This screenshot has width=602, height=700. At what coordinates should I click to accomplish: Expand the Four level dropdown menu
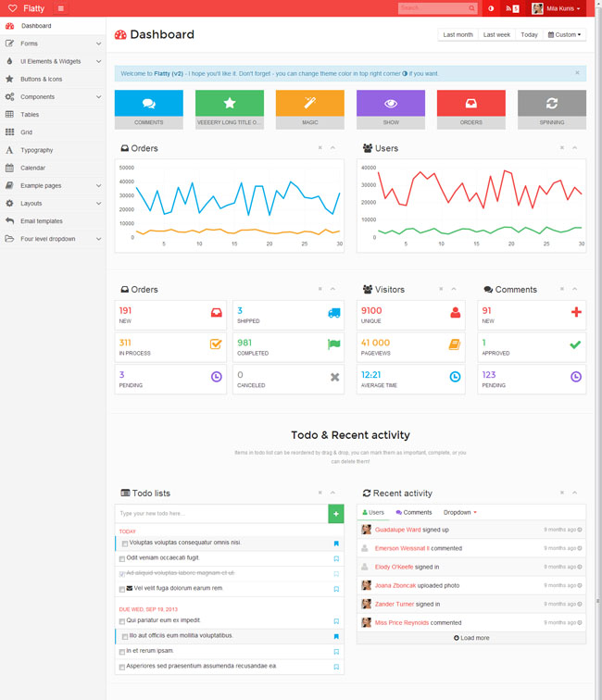click(x=53, y=239)
